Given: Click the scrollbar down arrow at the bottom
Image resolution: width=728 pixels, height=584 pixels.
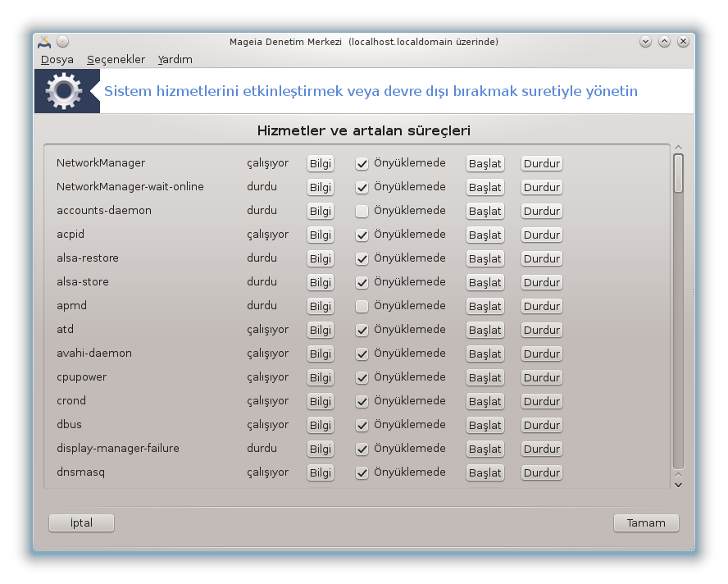Looking at the screenshot, I should point(678,485).
